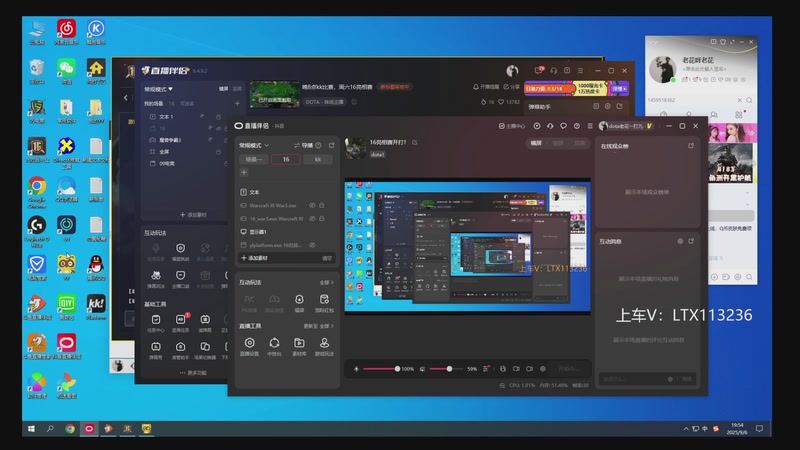Pop out the 互动消息 panel
Screen dimensions: 800x450
[x=691, y=241]
